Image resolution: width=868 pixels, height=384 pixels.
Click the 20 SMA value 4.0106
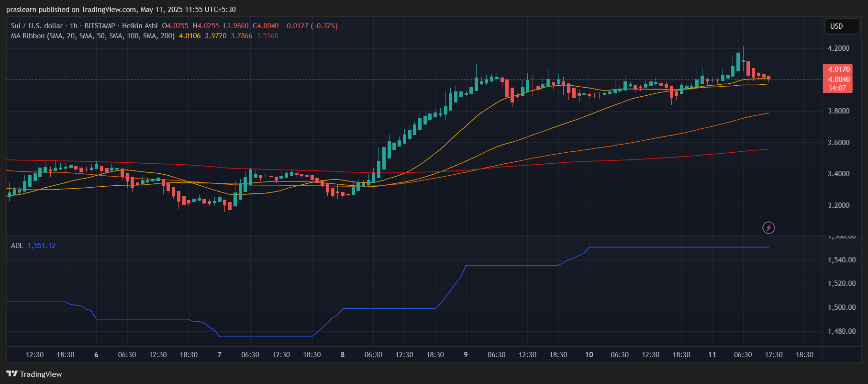click(189, 36)
